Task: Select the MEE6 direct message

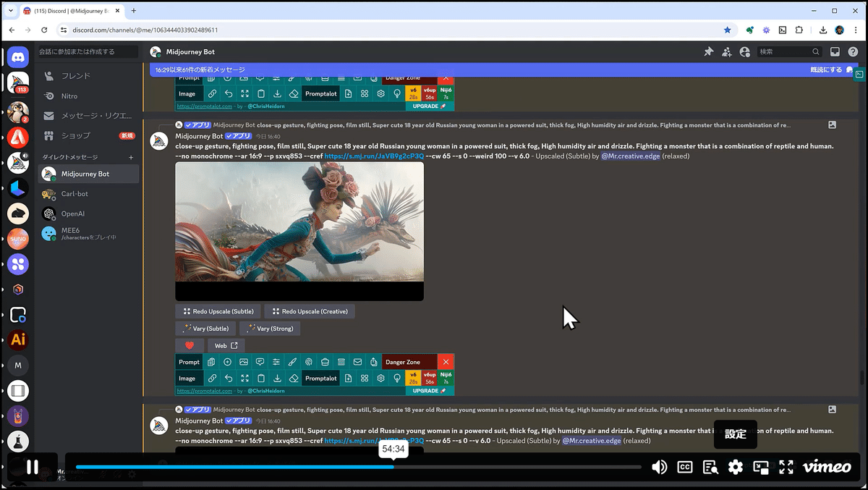Action: [x=88, y=234]
